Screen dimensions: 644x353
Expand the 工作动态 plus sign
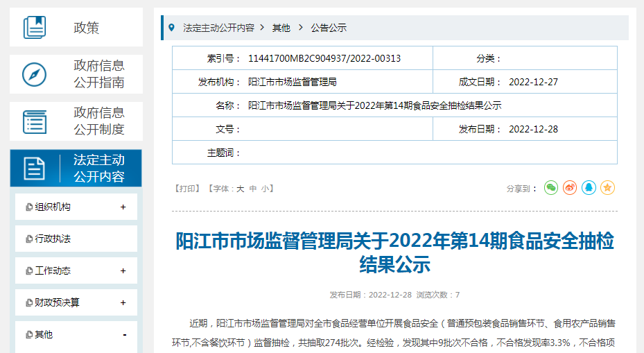tap(123, 270)
